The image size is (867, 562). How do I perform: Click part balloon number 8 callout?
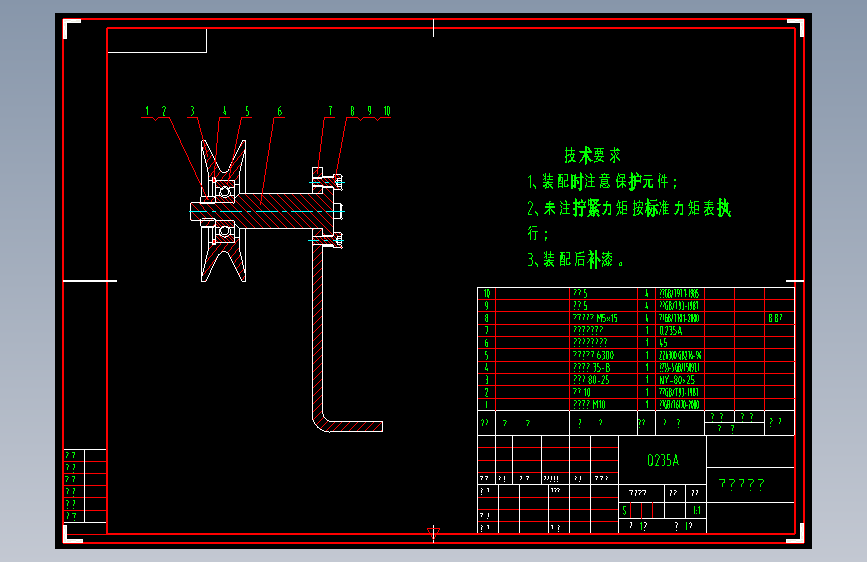click(x=352, y=111)
